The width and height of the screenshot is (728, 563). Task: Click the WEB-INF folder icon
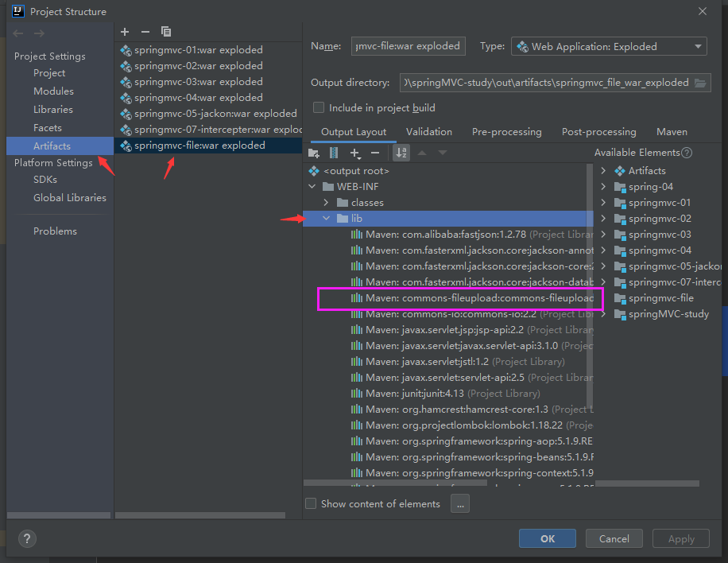point(328,187)
